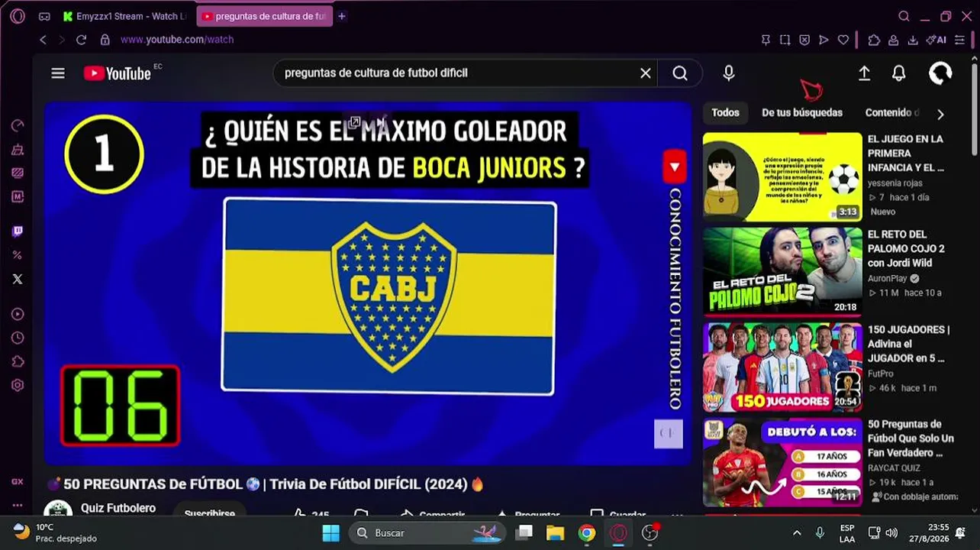Go to the YouTube home logo
This screenshot has height=550, width=980.
pos(118,73)
